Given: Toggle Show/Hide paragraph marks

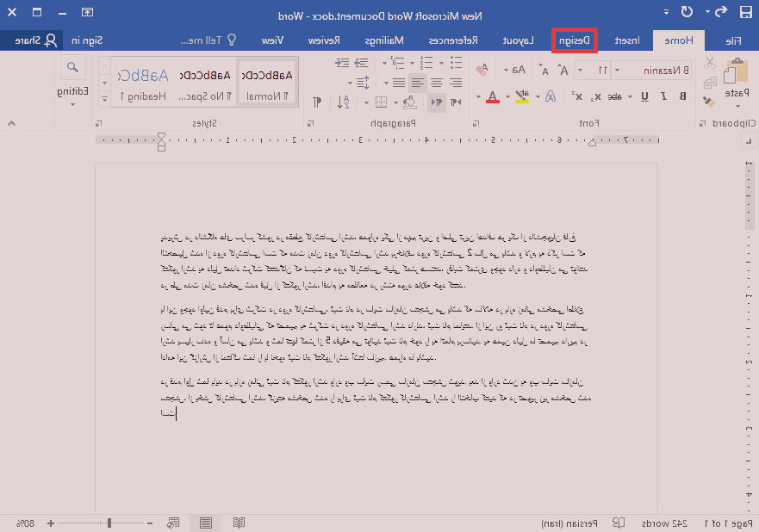Looking at the screenshot, I should click(x=316, y=102).
